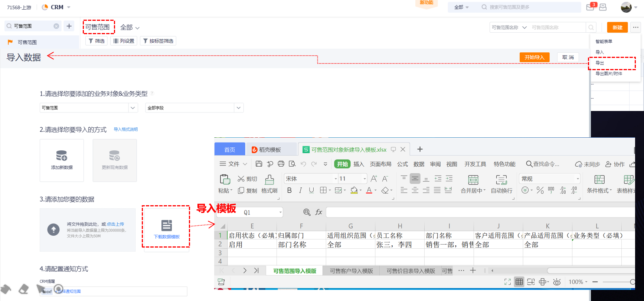The height and width of the screenshot is (301, 644).
Task: Open the 导入格式说明 link
Action: (x=125, y=130)
